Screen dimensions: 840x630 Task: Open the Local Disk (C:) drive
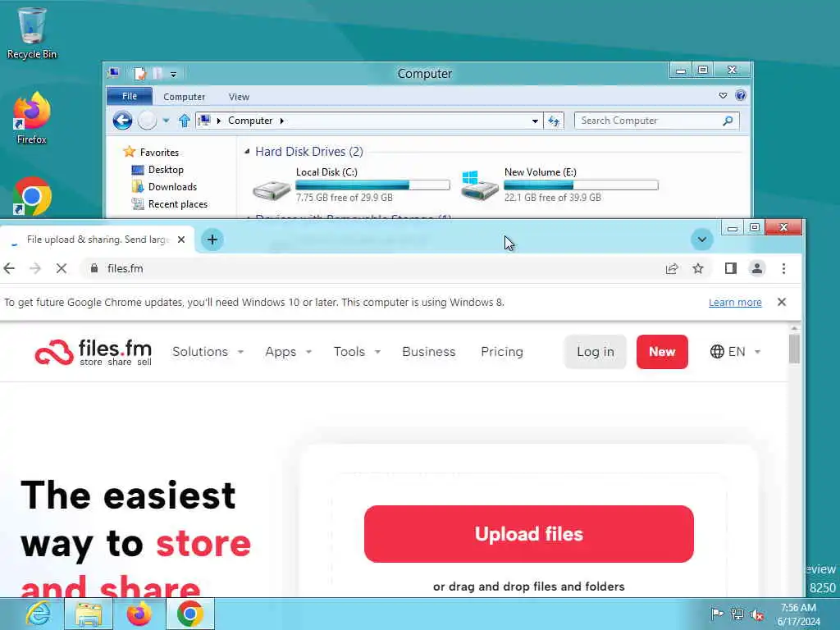351,185
